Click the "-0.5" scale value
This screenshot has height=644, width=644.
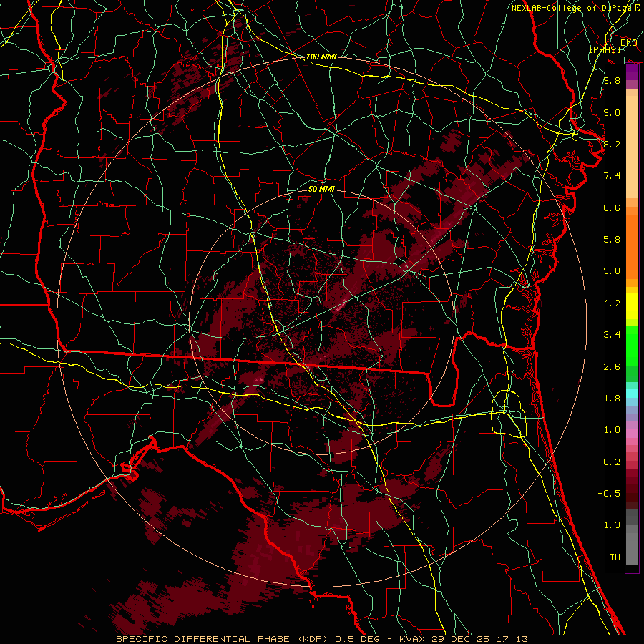(x=609, y=494)
